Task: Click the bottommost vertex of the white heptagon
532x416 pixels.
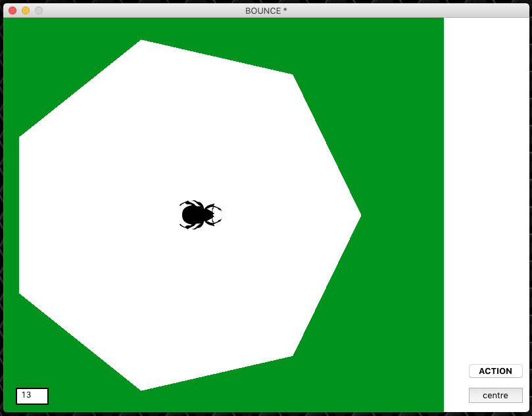Action: point(141,388)
